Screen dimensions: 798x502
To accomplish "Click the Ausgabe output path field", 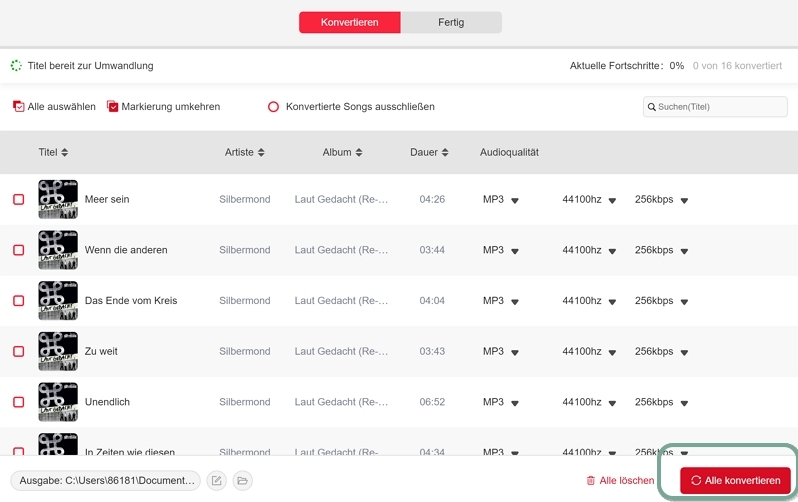I will [105, 481].
